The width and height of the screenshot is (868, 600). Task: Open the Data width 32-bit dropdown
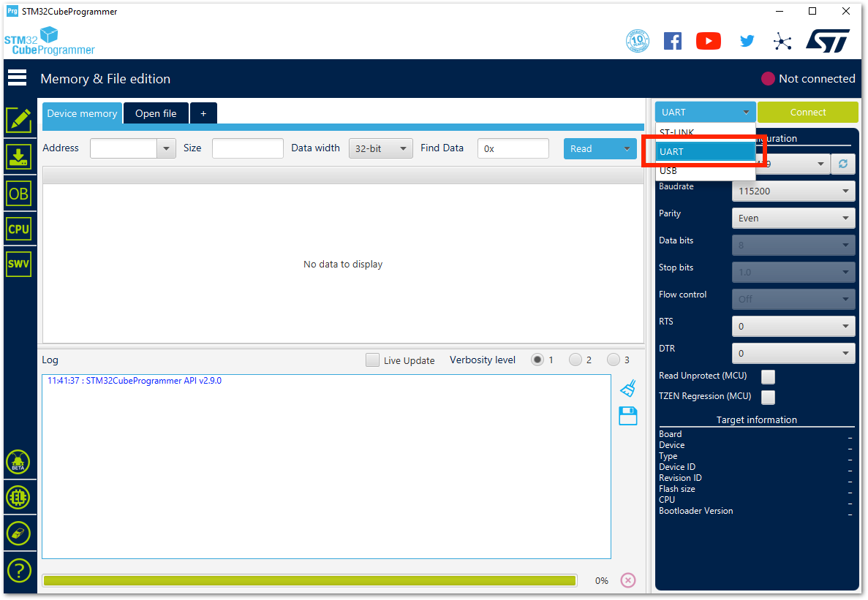(x=381, y=148)
